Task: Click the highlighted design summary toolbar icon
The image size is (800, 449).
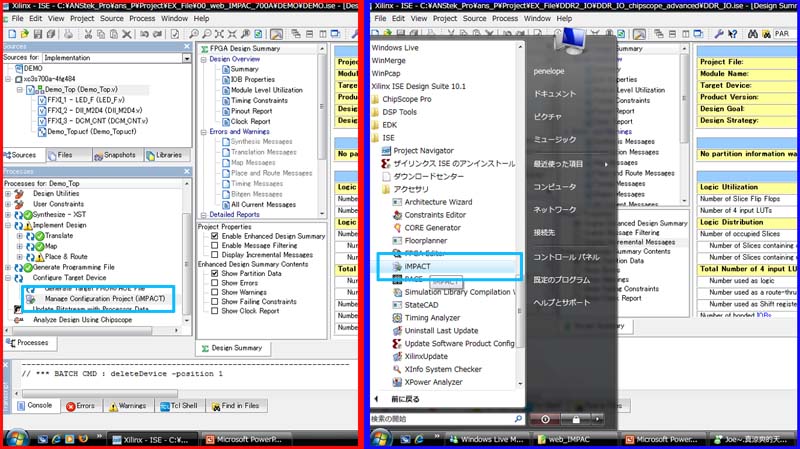Action: tap(276, 34)
